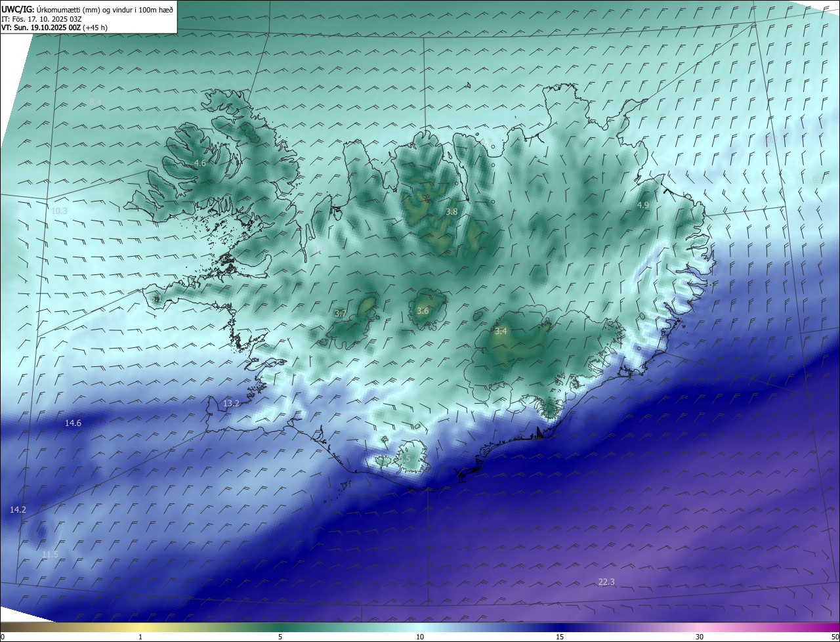
Task: Click the 4.6 value over the Westfjords
Action: 200,163
